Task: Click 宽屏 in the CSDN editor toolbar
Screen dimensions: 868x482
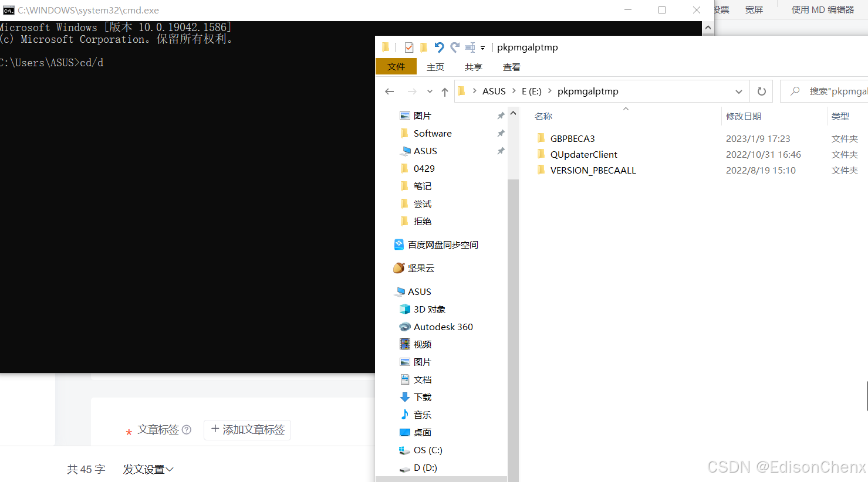Action: coord(754,9)
